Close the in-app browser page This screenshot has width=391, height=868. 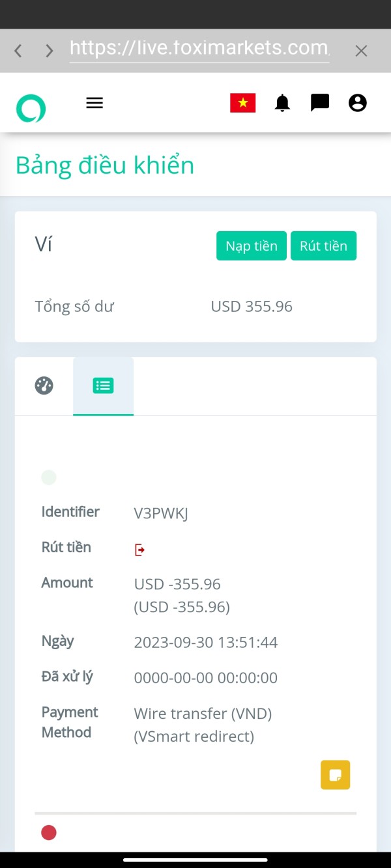[361, 51]
